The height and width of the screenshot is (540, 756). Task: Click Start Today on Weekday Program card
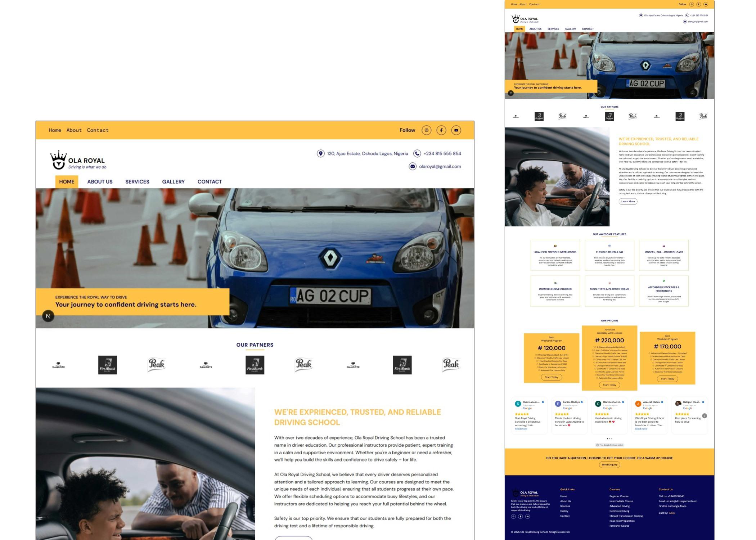pos(667,379)
